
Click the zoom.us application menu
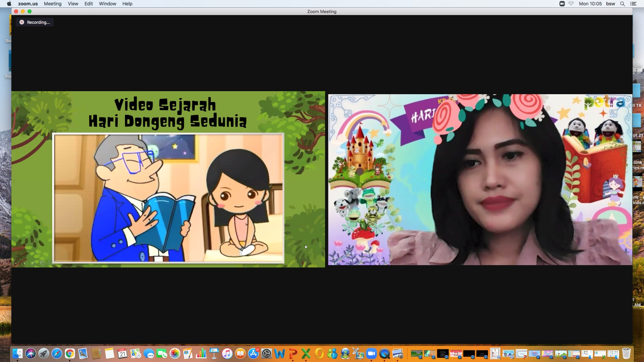click(x=28, y=4)
